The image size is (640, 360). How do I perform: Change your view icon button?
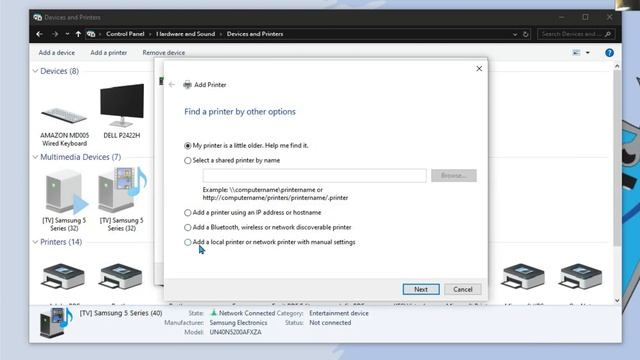click(x=576, y=53)
